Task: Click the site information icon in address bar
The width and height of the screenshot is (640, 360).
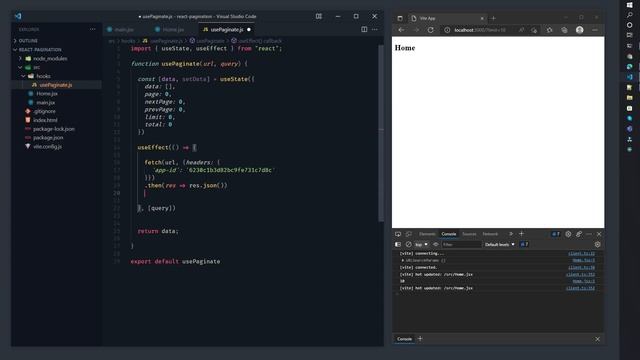Action: (x=447, y=30)
